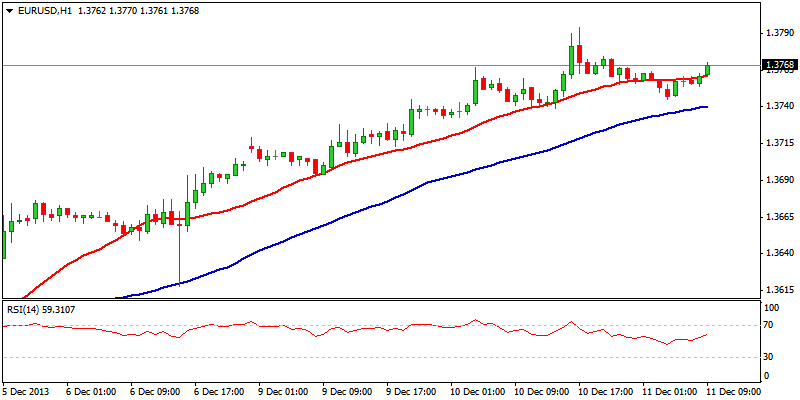Click the RSI(14) 59.3107 indicator label

40,309
